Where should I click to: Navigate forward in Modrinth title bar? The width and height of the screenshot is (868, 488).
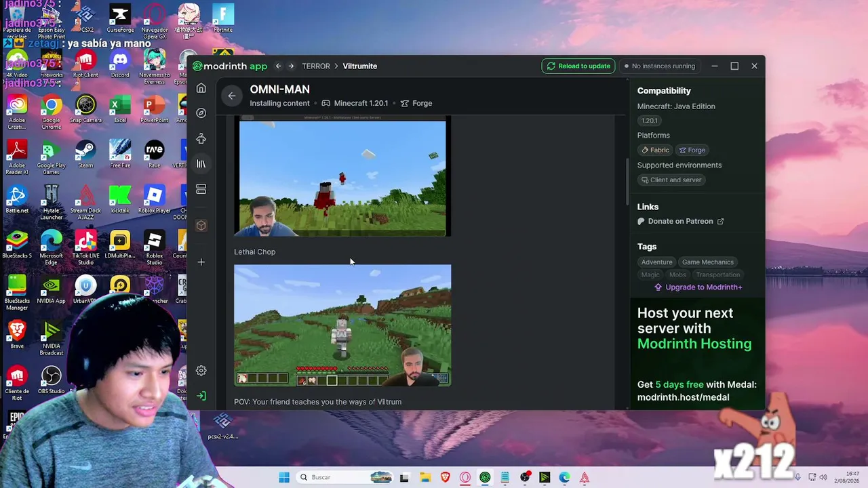[x=291, y=66]
